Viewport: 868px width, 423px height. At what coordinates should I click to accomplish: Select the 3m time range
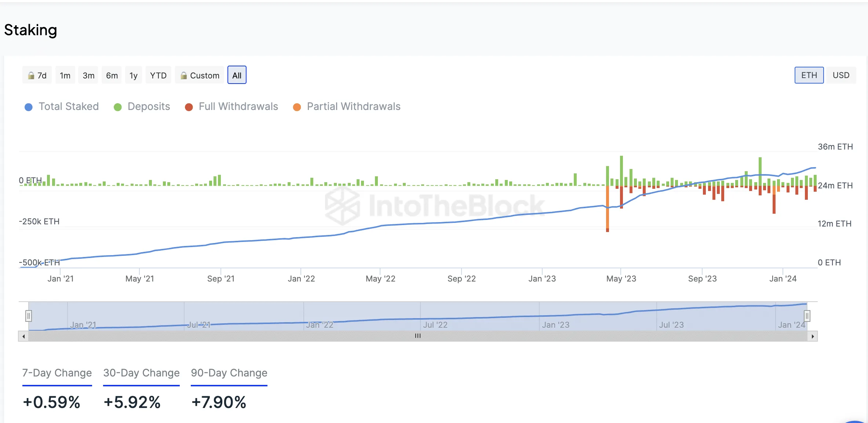click(88, 75)
